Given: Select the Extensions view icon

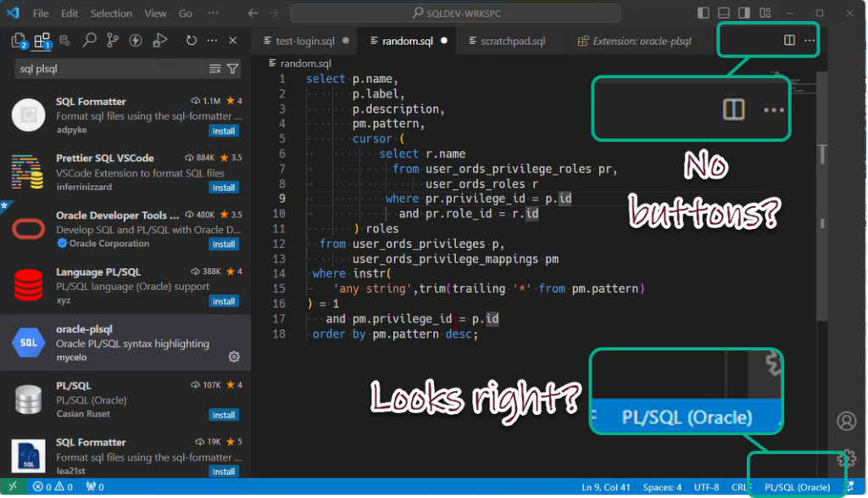Looking at the screenshot, I should pyautogui.click(x=42, y=41).
